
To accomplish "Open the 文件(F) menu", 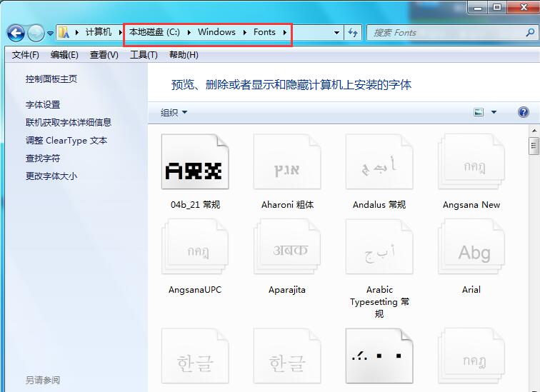I will click(x=26, y=55).
